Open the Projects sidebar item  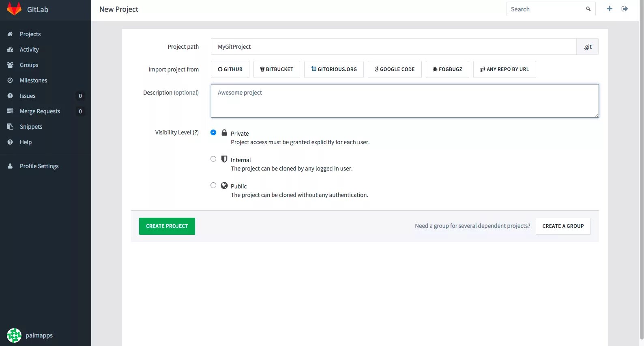tap(45, 34)
